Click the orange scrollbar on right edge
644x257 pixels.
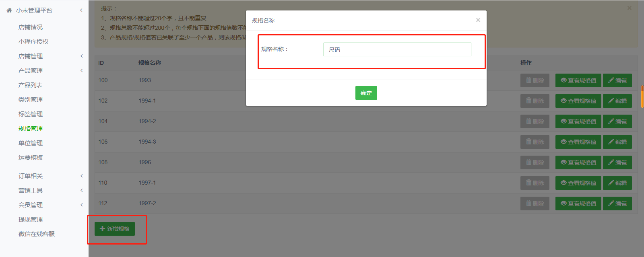(642, 97)
